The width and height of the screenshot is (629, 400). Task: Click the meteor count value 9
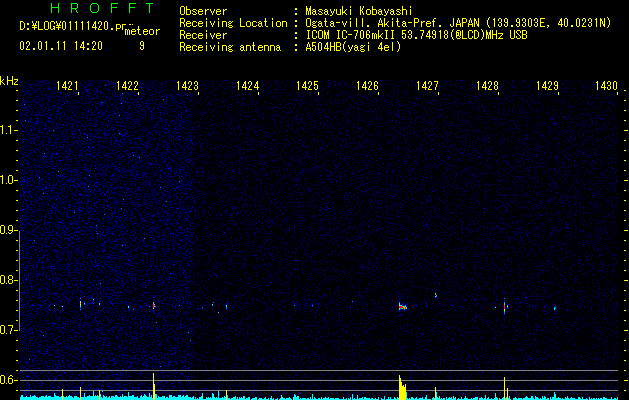click(142, 46)
